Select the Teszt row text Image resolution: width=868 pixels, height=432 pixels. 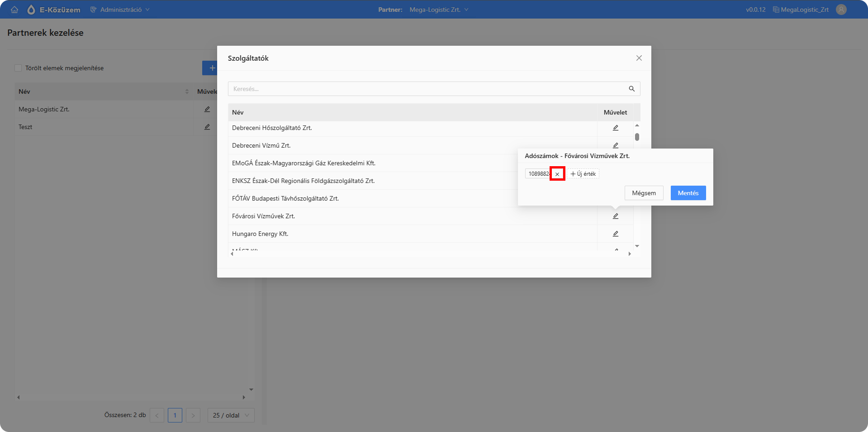point(25,127)
